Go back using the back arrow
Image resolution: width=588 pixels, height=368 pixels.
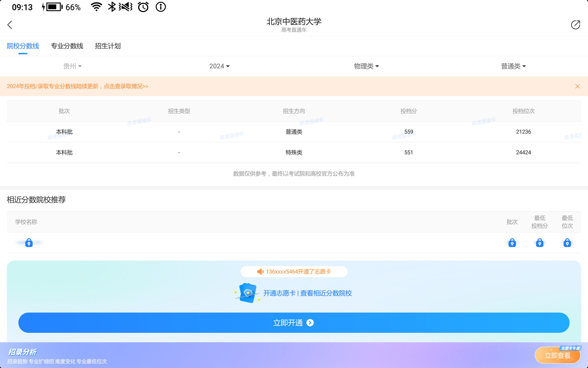[x=10, y=25]
